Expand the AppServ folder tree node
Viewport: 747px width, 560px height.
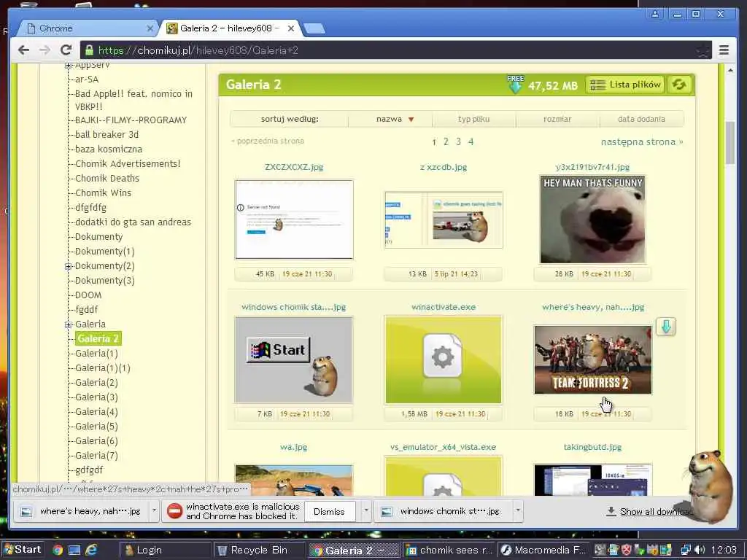click(68, 65)
